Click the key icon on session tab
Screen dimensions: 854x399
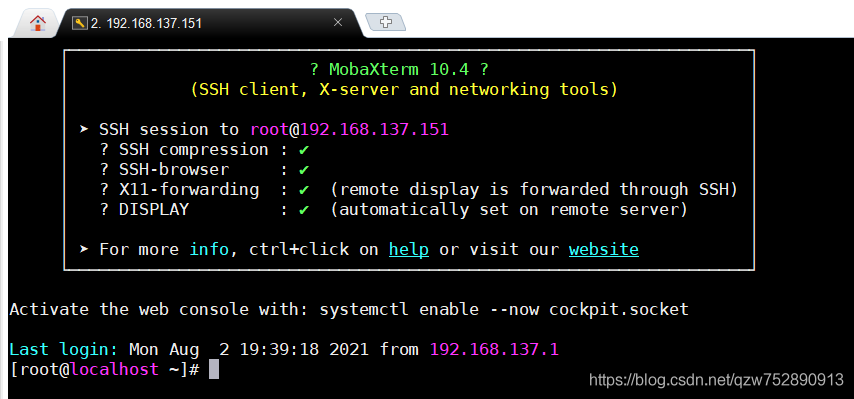(80, 23)
